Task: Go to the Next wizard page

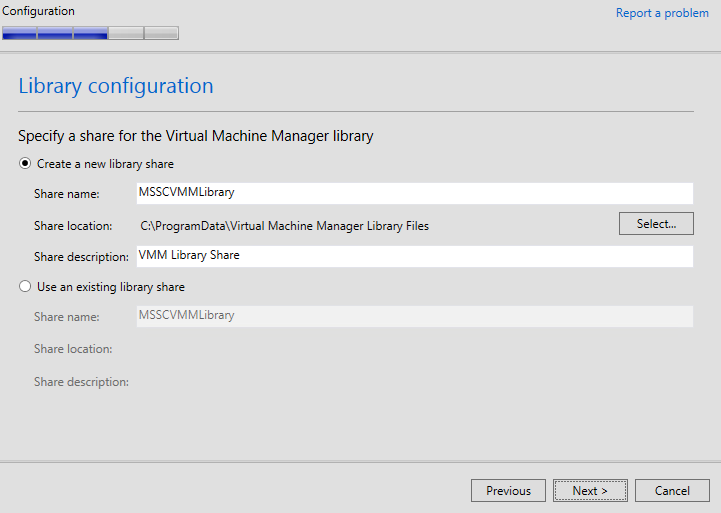Action: tap(590, 491)
